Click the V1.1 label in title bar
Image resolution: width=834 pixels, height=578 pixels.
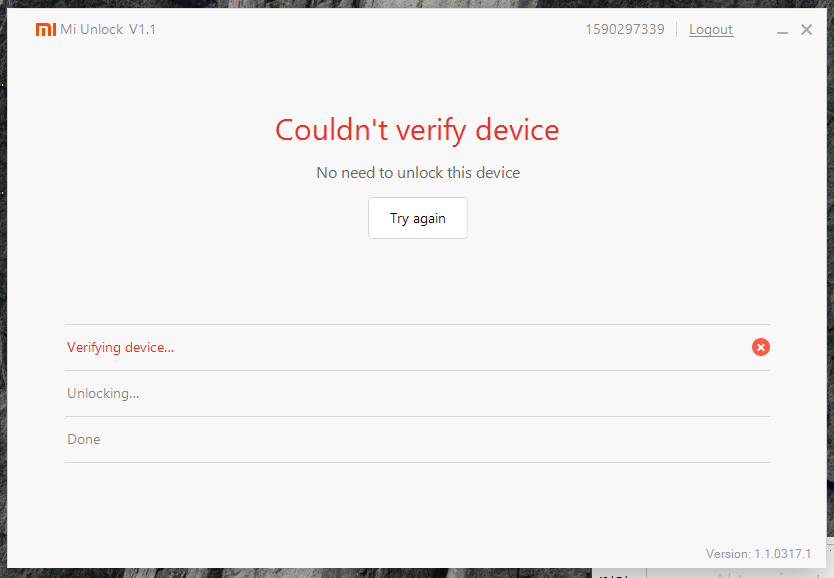[x=142, y=30]
